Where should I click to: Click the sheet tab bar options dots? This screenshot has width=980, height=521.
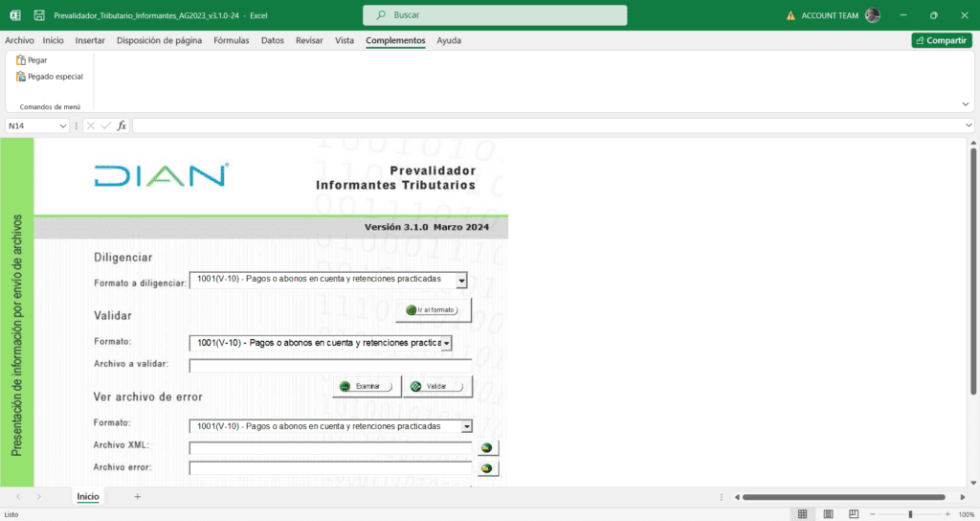click(x=722, y=497)
